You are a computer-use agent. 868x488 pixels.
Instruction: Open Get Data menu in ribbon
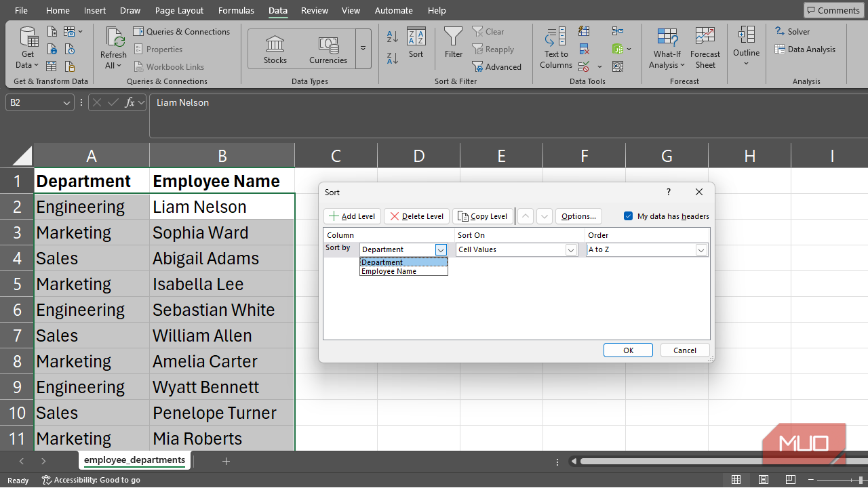(x=28, y=49)
